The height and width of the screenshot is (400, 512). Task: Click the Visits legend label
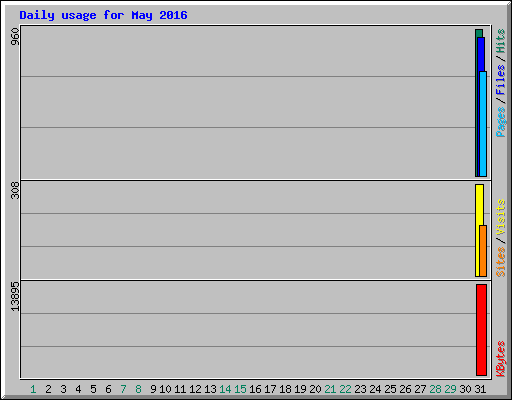[x=501, y=217]
